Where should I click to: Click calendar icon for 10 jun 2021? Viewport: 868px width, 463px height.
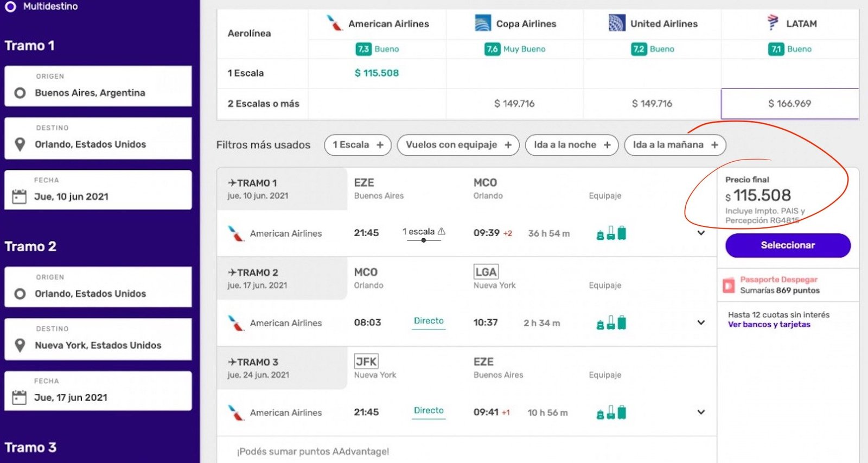click(x=20, y=196)
